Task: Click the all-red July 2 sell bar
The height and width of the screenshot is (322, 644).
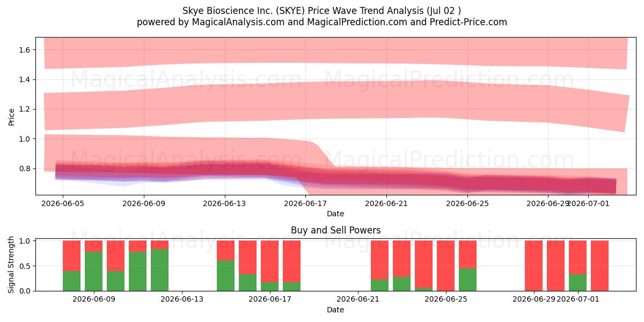Action: [600, 266]
